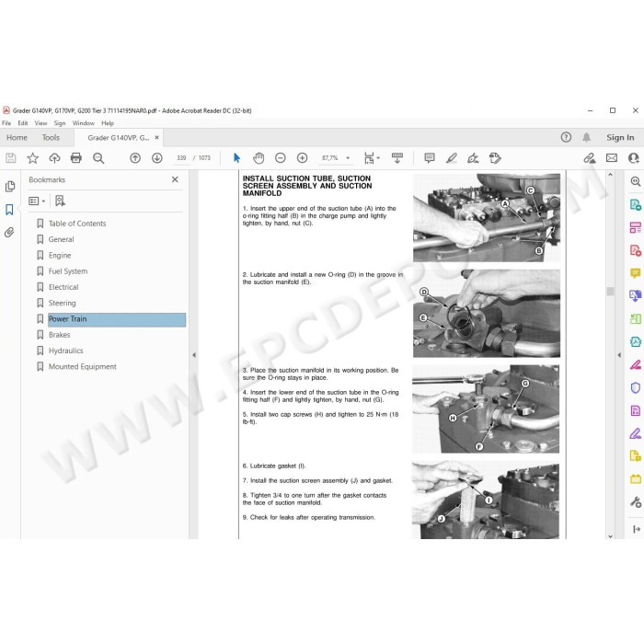This screenshot has width=644, height=644.
Task: Click add new bookmark icon
Action: pos(60,201)
